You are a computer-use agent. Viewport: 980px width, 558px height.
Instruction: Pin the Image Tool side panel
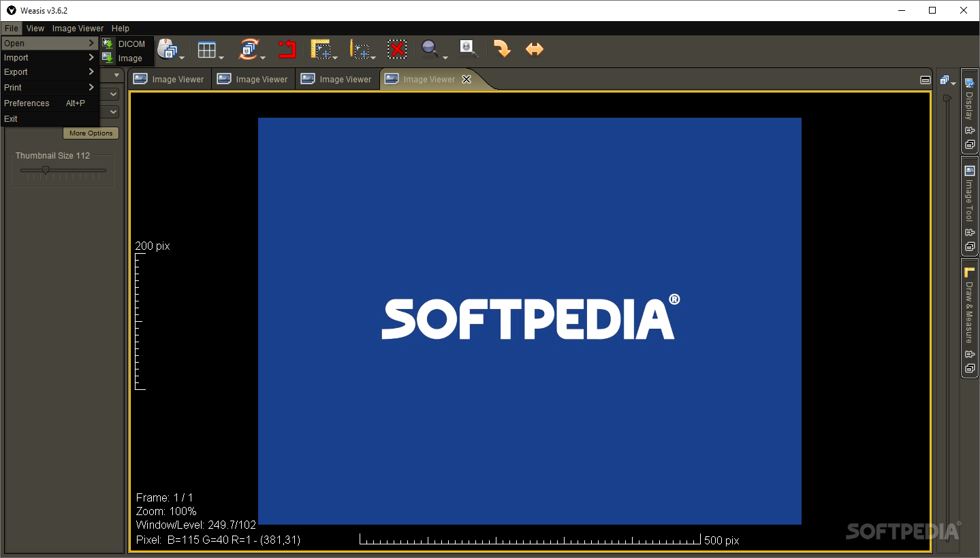970,233
